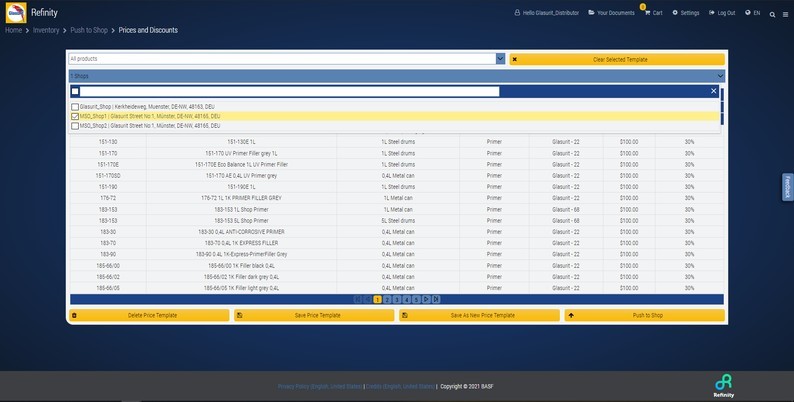Click the 185-66/02 product code cell
This screenshot has width=794, height=402.
(108, 277)
